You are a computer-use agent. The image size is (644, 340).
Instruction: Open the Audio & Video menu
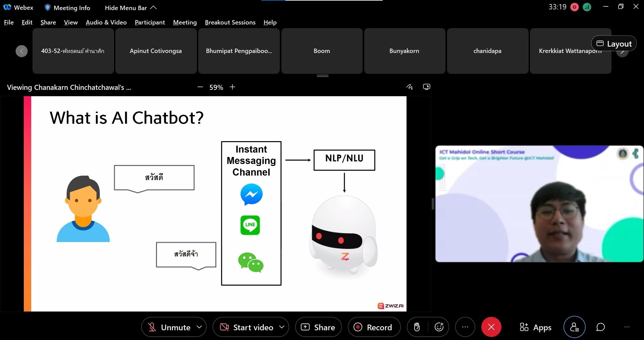point(106,22)
